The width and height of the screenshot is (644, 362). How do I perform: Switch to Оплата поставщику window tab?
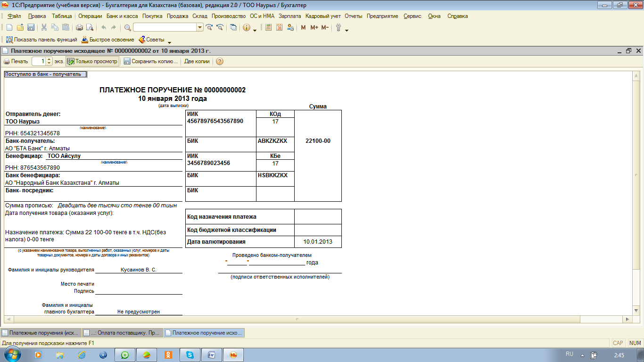(x=123, y=333)
